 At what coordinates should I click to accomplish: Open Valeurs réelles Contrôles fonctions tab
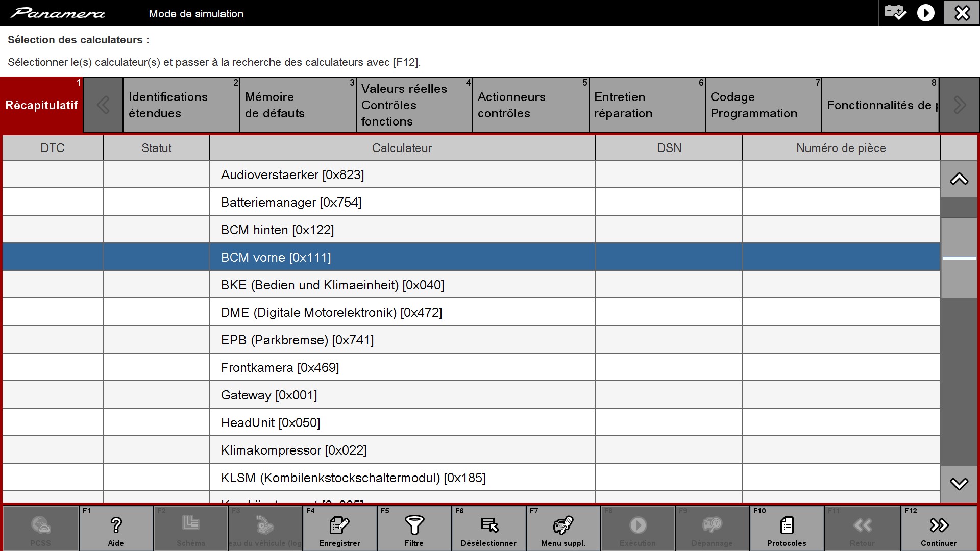coord(414,105)
